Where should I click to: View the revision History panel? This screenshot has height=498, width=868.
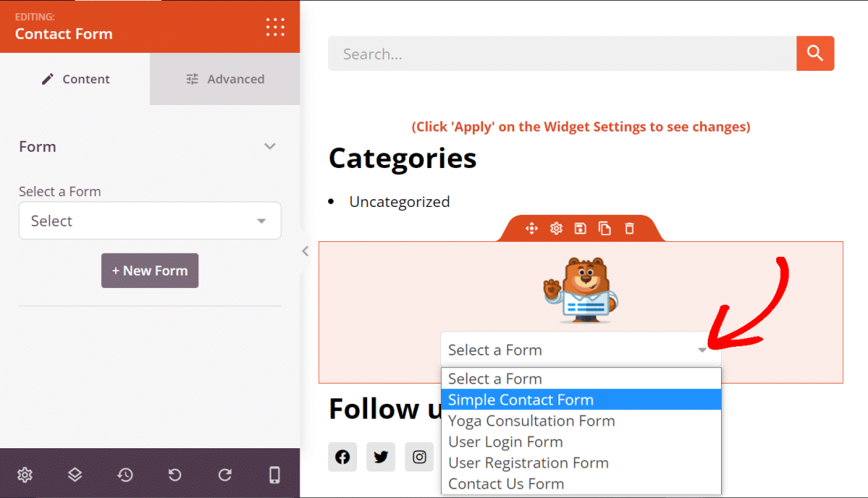point(124,475)
